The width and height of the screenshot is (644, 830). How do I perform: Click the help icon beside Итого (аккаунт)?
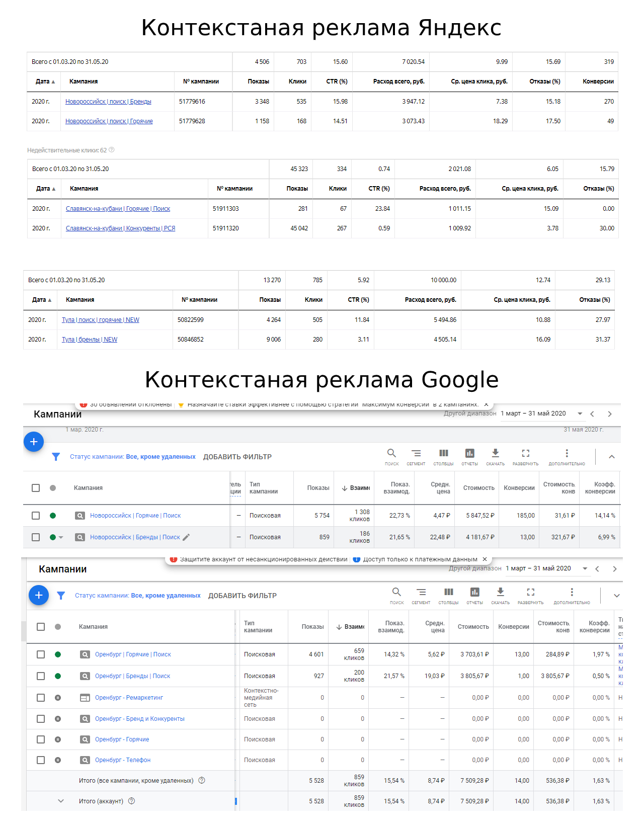pyautogui.click(x=132, y=801)
